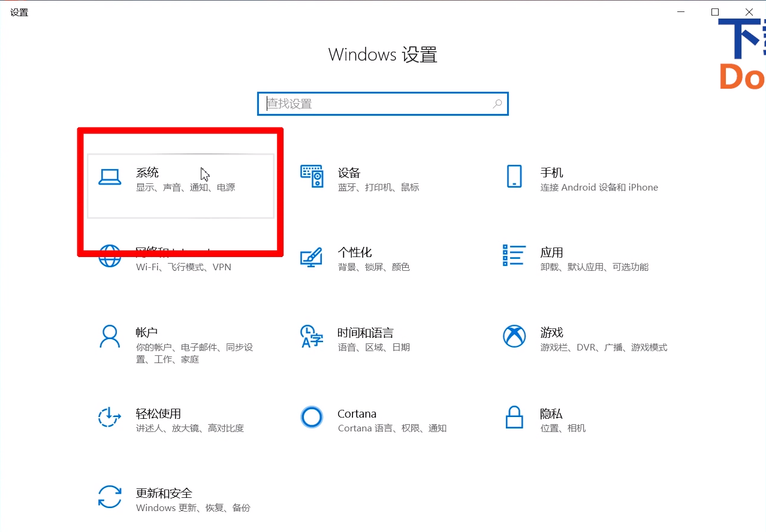Click the Windows 设置 page heading
The image size is (766, 532).
382,55
